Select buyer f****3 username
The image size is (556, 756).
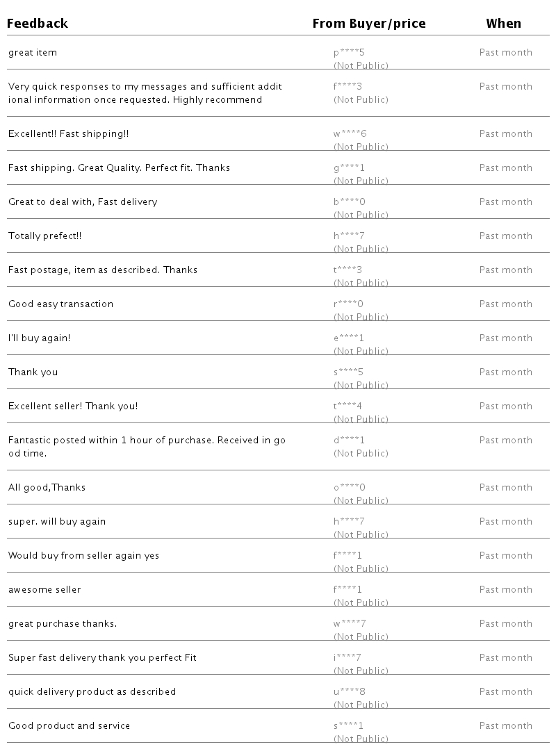347,87
